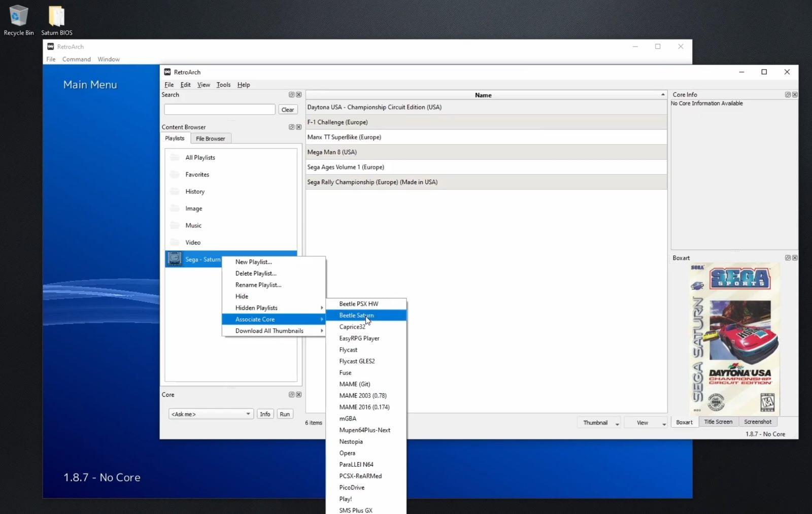Open the Music playlist
This screenshot has width=812, height=514.
pyautogui.click(x=193, y=225)
